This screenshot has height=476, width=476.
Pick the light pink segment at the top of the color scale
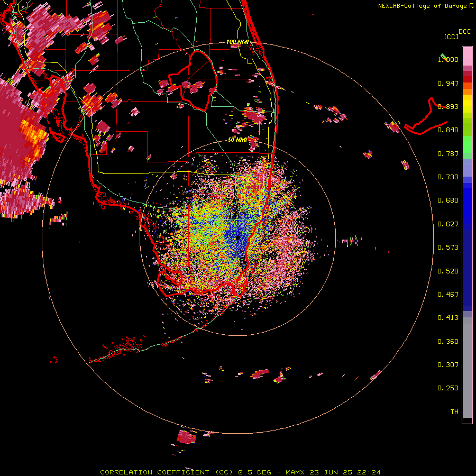click(x=467, y=56)
